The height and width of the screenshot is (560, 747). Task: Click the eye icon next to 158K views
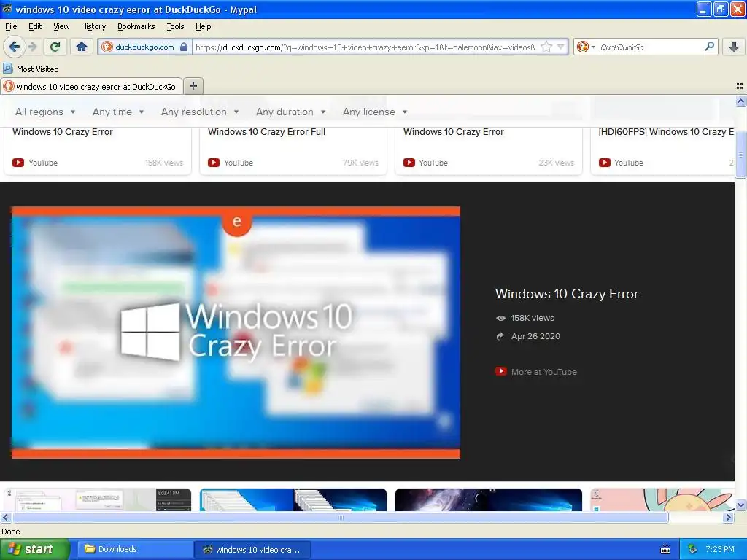(500, 318)
